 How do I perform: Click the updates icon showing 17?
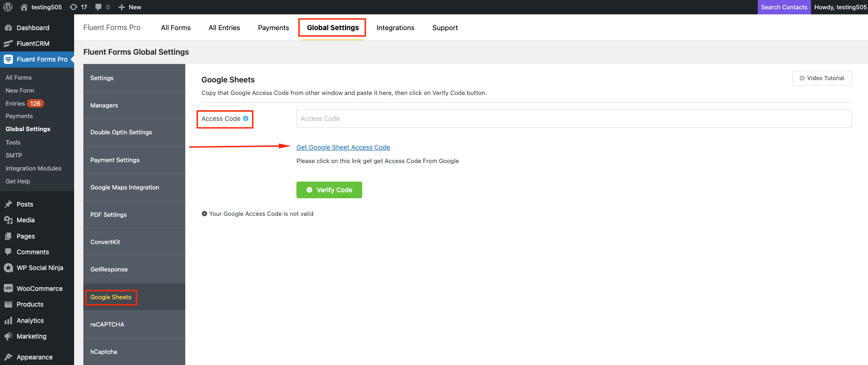pyautogui.click(x=73, y=7)
